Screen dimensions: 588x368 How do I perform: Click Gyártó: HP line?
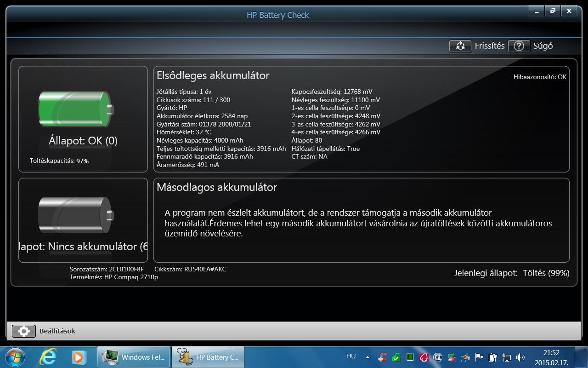click(172, 108)
